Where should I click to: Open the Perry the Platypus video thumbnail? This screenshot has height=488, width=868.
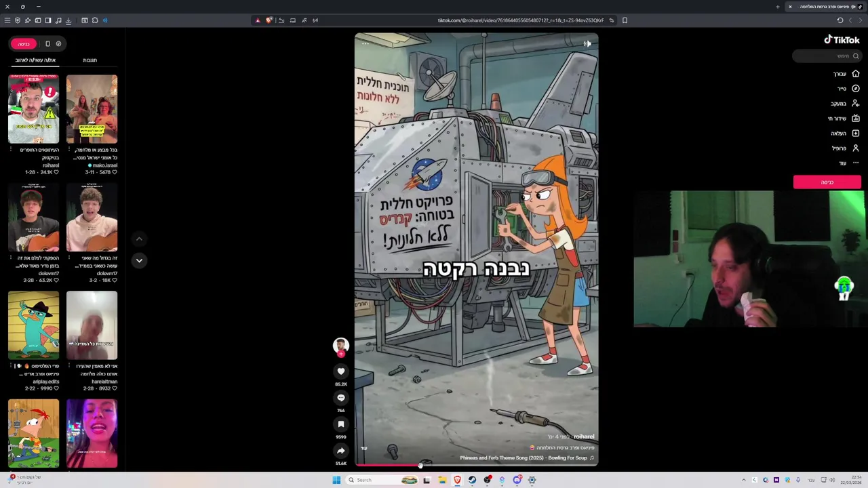click(34, 325)
